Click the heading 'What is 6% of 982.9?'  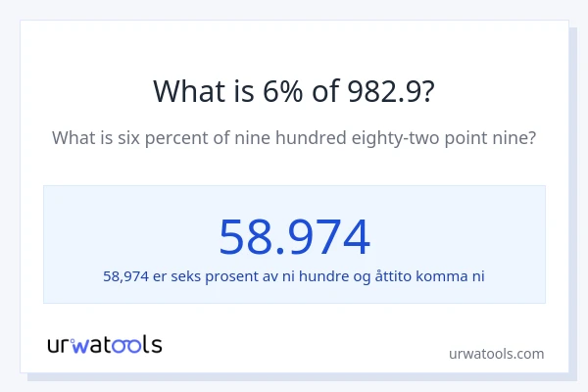(x=294, y=91)
